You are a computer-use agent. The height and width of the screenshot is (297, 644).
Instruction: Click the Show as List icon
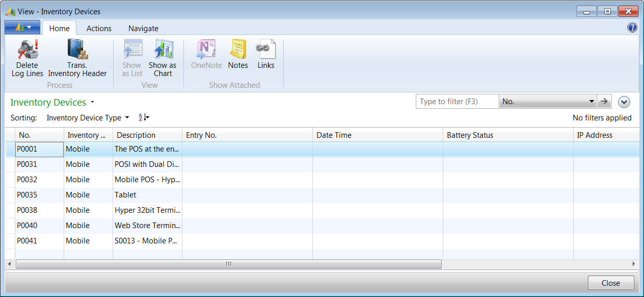coord(132,49)
